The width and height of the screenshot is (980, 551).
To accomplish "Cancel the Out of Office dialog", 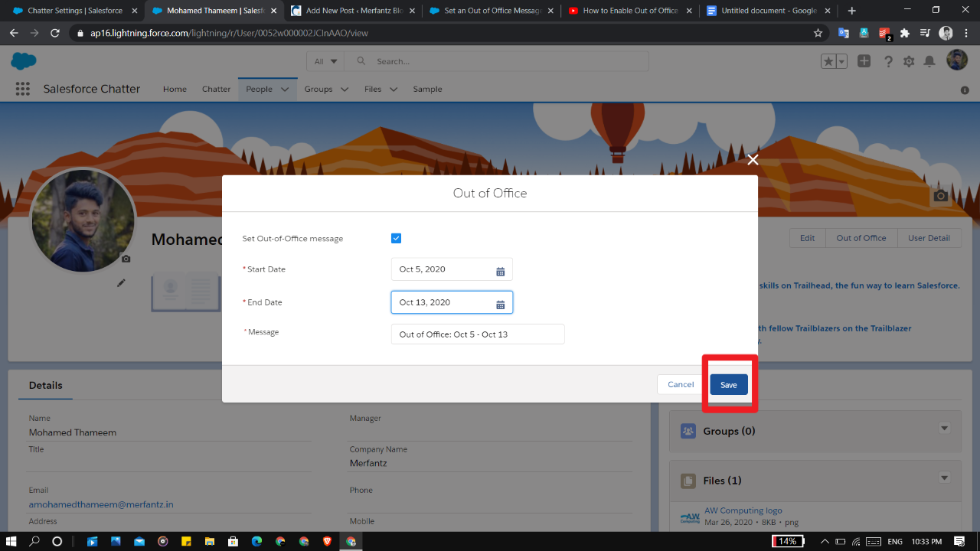I will tap(680, 384).
